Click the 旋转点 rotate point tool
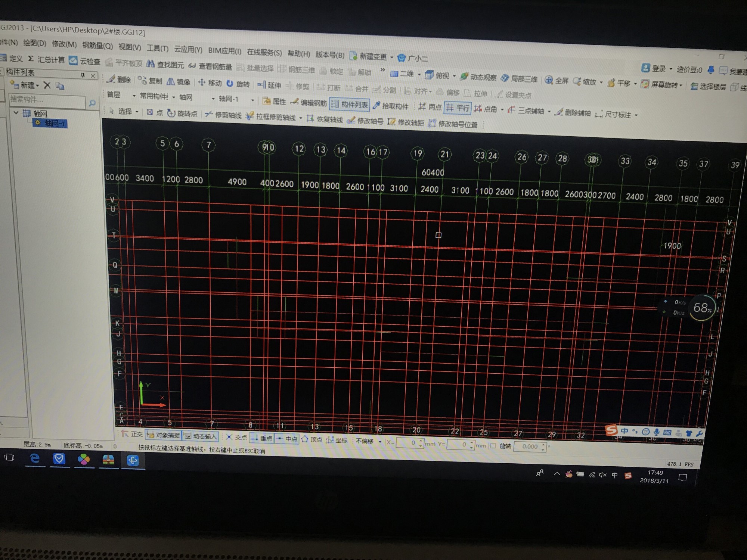This screenshot has width=747, height=560. [x=182, y=113]
